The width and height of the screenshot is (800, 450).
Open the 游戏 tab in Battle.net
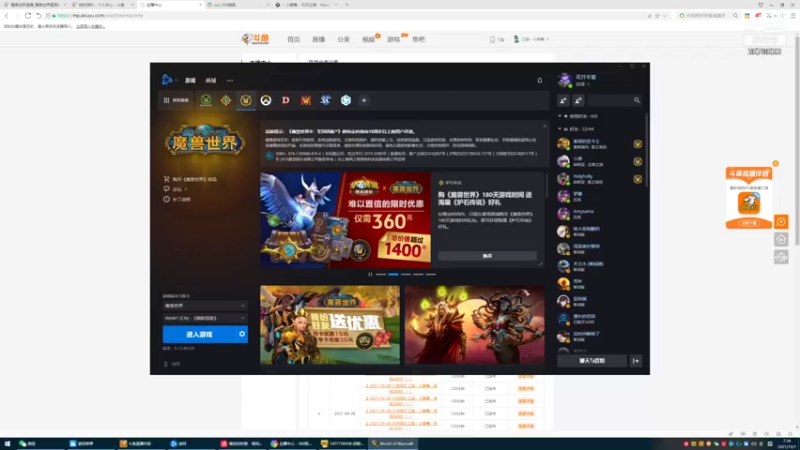pyautogui.click(x=190, y=80)
